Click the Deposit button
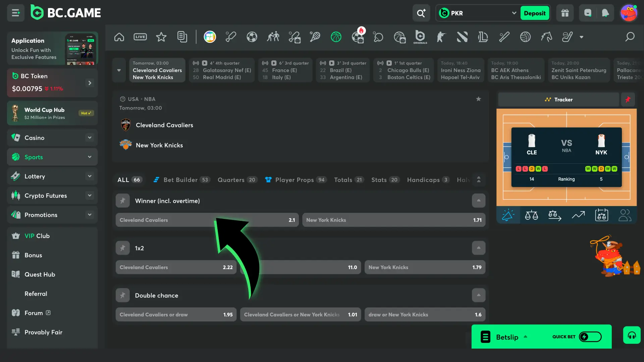Viewport: 644px width, 362px height. [535, 13]
